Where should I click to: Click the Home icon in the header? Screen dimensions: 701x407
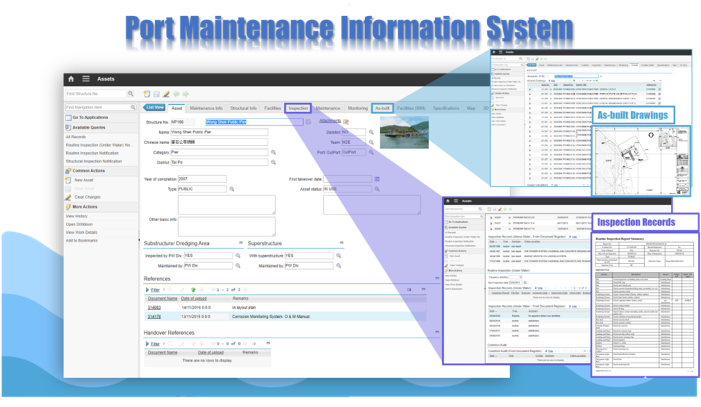pyautogui.click(x=71, y=78)
